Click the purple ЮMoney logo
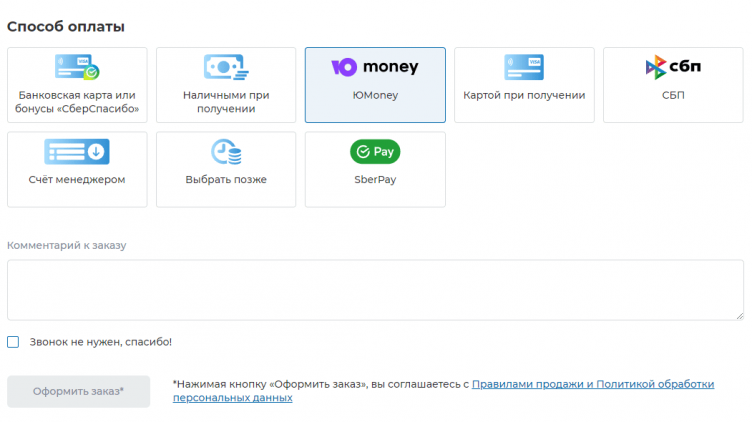This screenshot has height=422, width=752. click(x=375, y=68)
